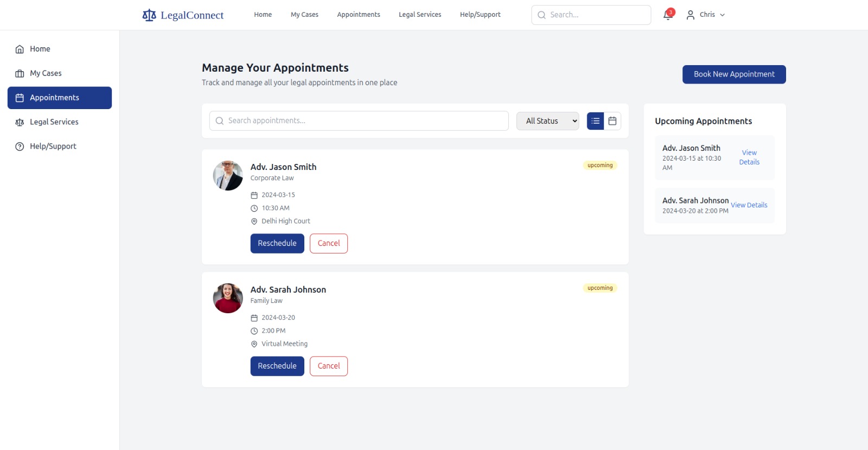The height and width of the screenshot is (450, 868).
Task: Click the clock icon beside 10:30 AM
Action: [254, 208]
